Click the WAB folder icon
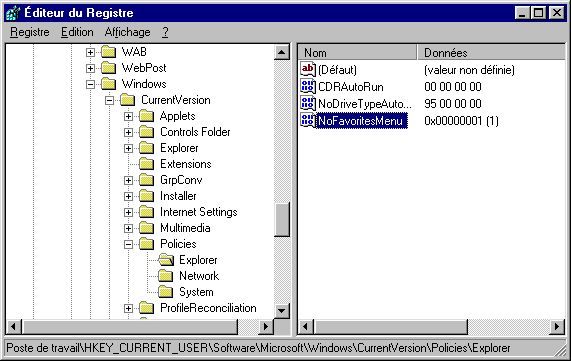This screenshot has height=361, width=571. pyautogui.click(x=109, y=52)
